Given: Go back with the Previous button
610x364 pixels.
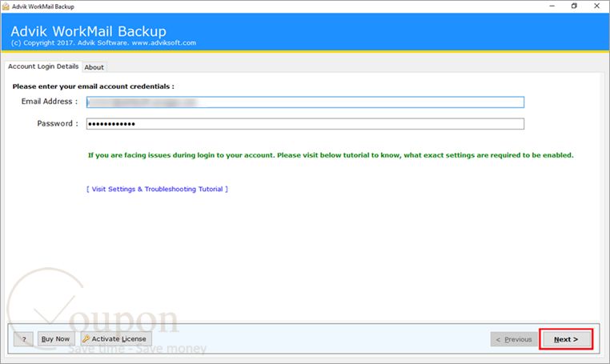Looking at the screenshot, I should point(513,339).
